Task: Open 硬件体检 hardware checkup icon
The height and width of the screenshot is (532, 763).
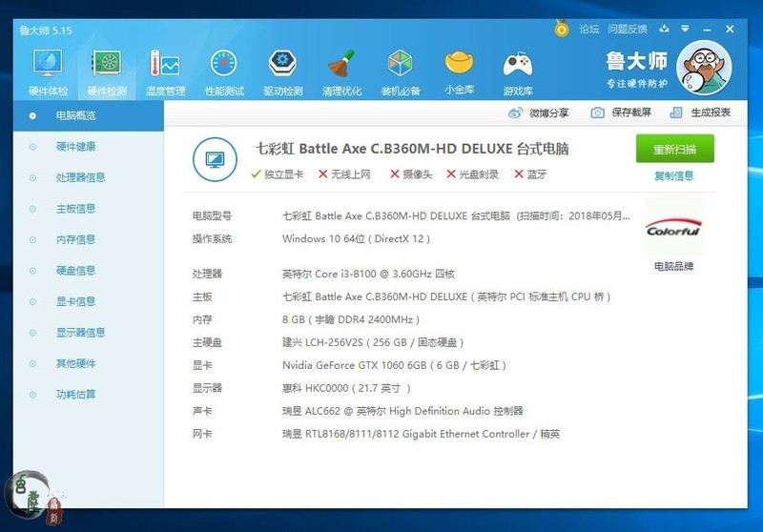Action: point(48,72)
